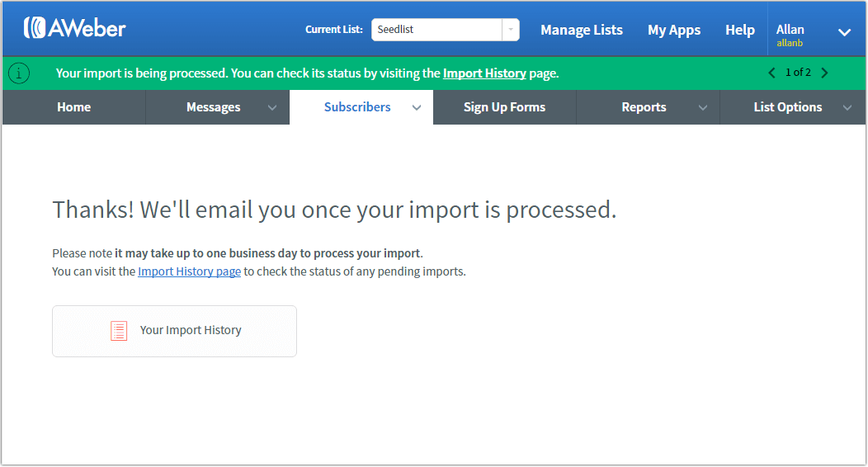Follow the Import History page link in the body text
Image resolution: width=868 pixels, height=467 pixels.
pyautogui.click(x=189, y=271)
